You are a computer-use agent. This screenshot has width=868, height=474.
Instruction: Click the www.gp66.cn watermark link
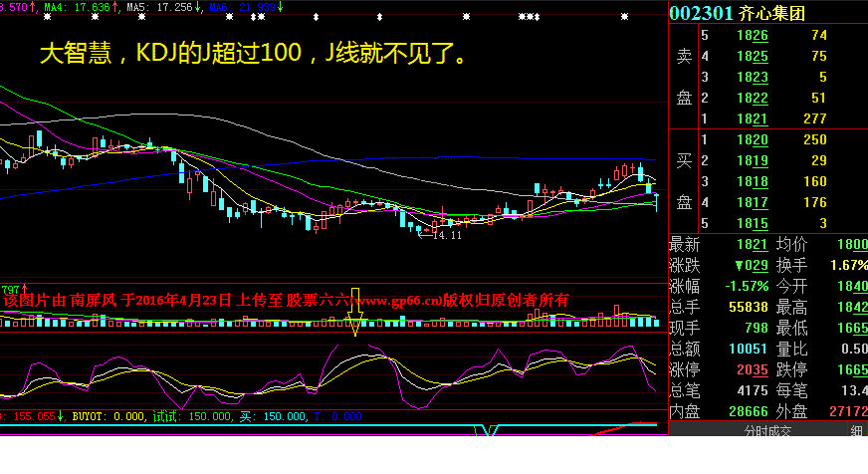click(x=397, y=299)
